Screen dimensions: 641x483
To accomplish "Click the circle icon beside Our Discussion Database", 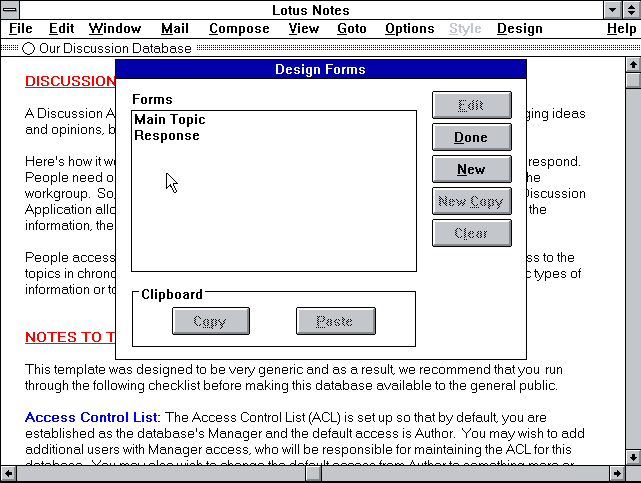I will [28, 48].
